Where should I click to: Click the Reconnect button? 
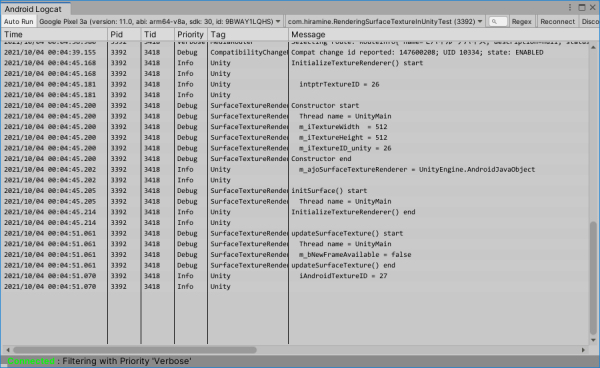point(557,21)
